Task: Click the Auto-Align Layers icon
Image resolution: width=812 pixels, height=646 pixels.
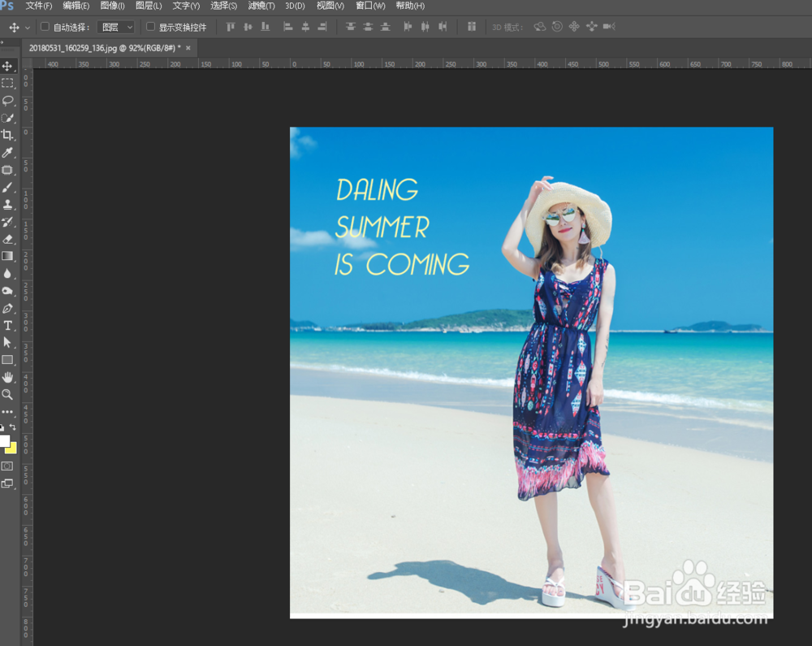Action: 471,27
